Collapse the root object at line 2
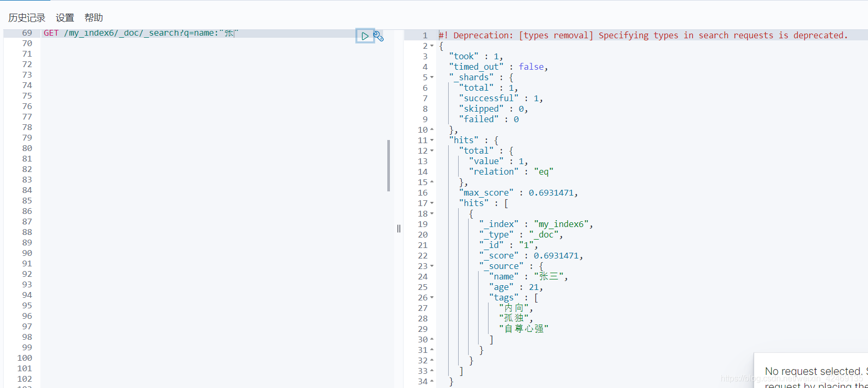Screen dimensions: 868x388 432,46
